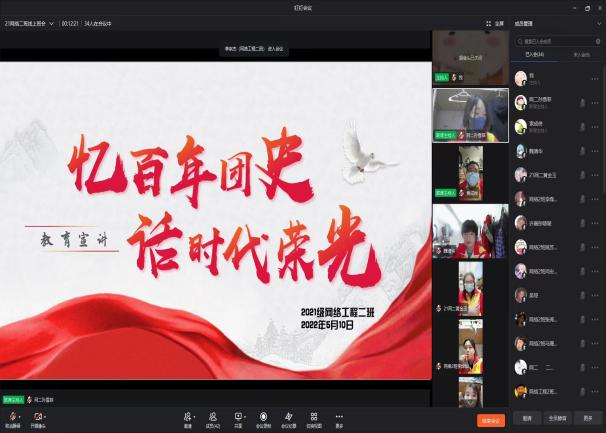Open the meeting settings icon
This screenshot has height=433, width=606.
coord(289,416)
